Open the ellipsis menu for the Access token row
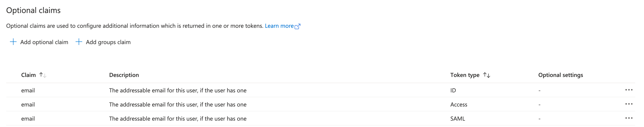This screenshot has width=644, height=127. click(629, 104)
